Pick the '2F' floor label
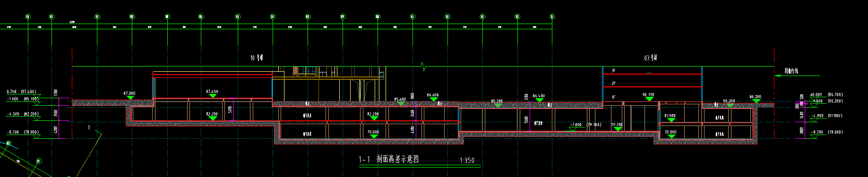Viewport: 868px width, 177px height. pyautogui.click(x=613, y=83)
